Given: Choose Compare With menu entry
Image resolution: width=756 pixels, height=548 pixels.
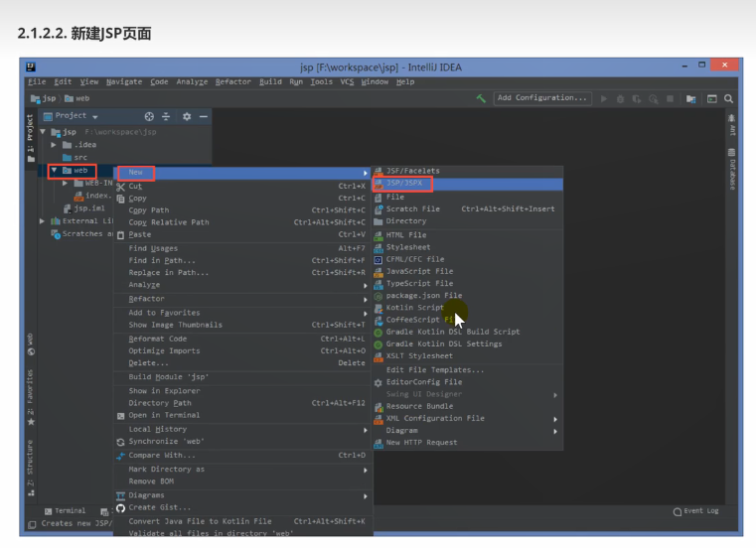Looking at the screenshot, I should (x=243, y=455).
